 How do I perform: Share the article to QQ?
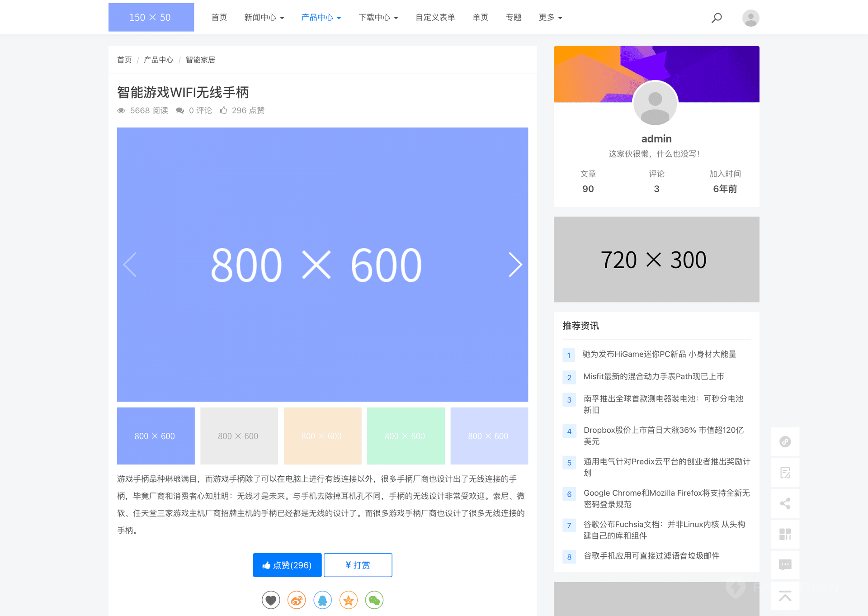tap(322, 600)
